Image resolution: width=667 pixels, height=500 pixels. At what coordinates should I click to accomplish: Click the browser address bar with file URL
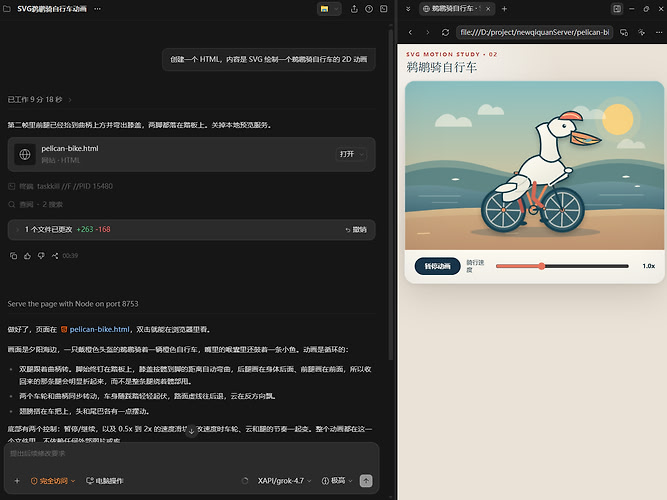pyautogui.click(x=535, y=32)
